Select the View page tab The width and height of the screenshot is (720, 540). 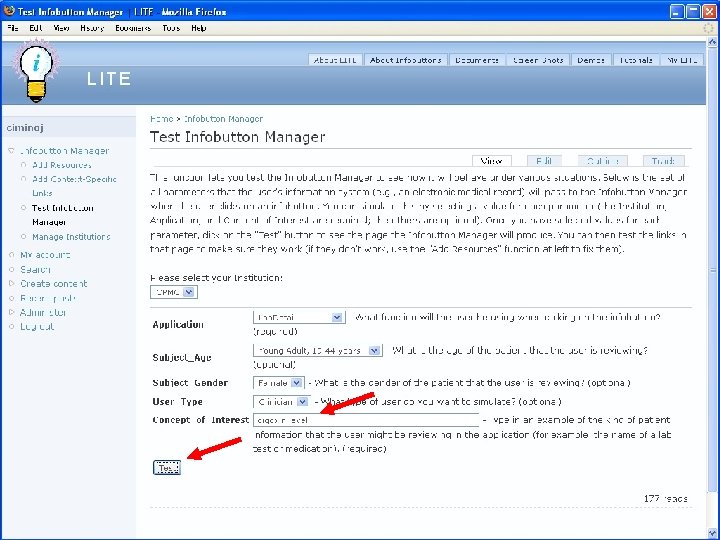tap(491, 161)
